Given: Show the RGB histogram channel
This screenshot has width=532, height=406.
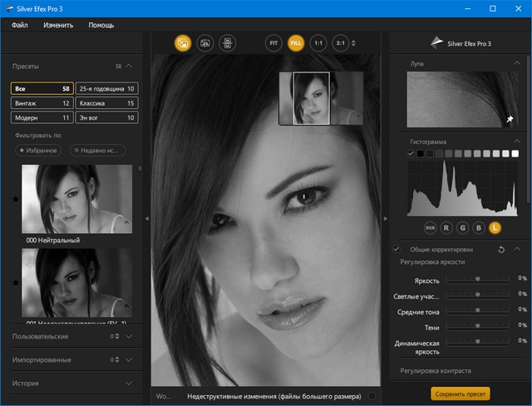Looking at the screenshot, I should [431, 226].
